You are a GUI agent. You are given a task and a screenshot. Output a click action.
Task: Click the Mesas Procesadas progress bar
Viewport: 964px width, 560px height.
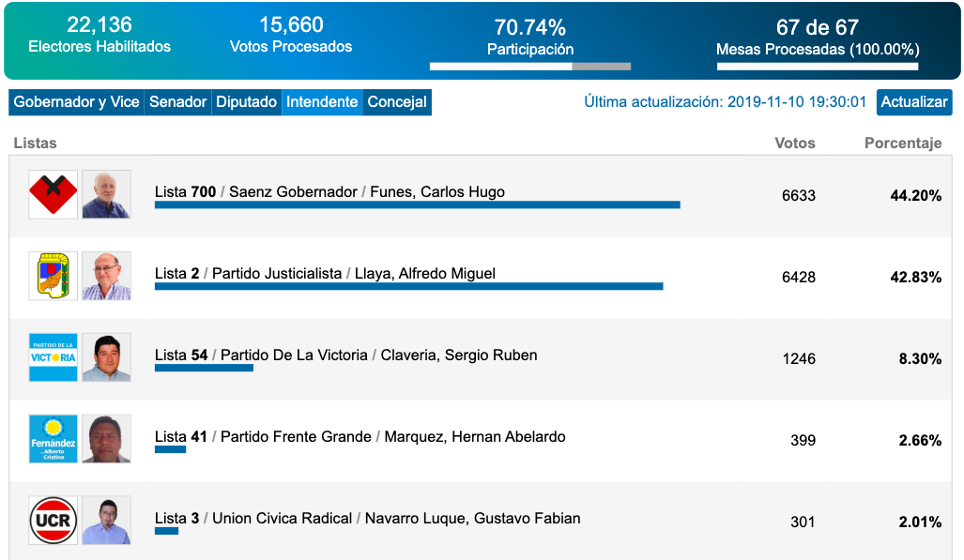(x=818, y=67)
